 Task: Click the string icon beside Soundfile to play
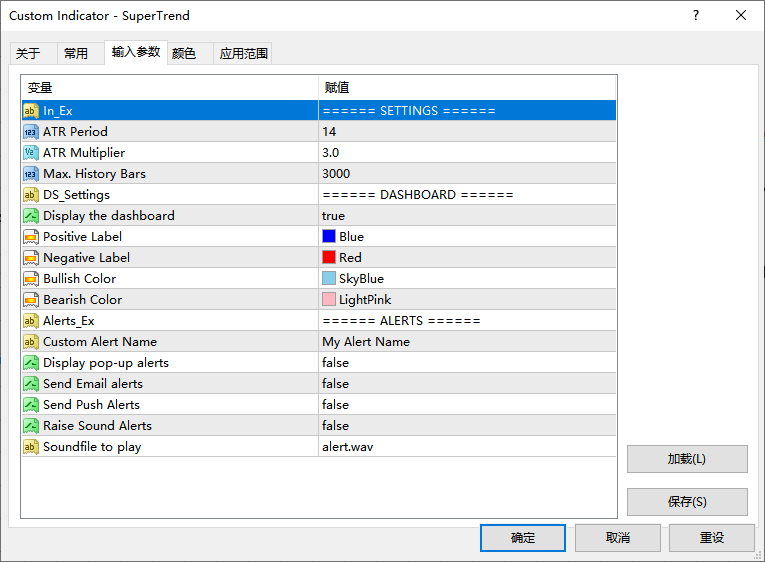click(x=31, y=446)
